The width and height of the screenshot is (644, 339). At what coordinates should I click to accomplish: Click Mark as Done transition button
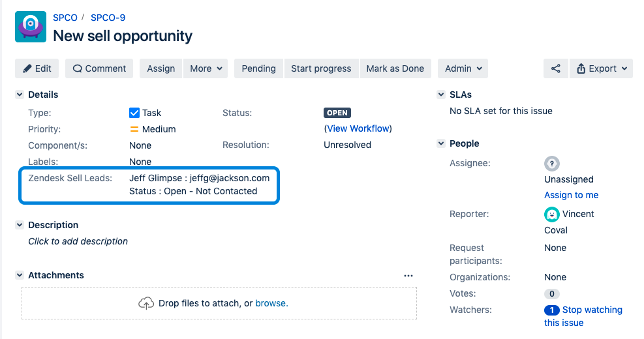tap(395, 68)
